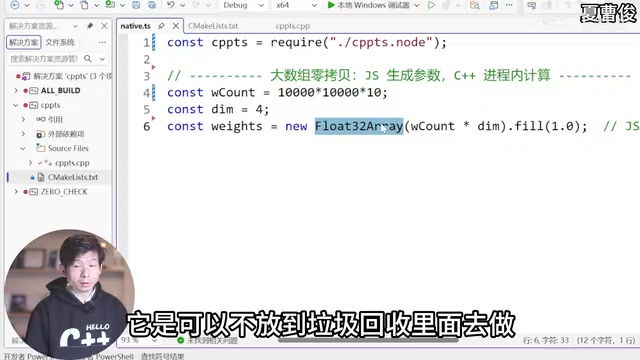Viewport: 640px width, 360px height.
Task: Collapse the cppts project node
Action: (16, 105)
